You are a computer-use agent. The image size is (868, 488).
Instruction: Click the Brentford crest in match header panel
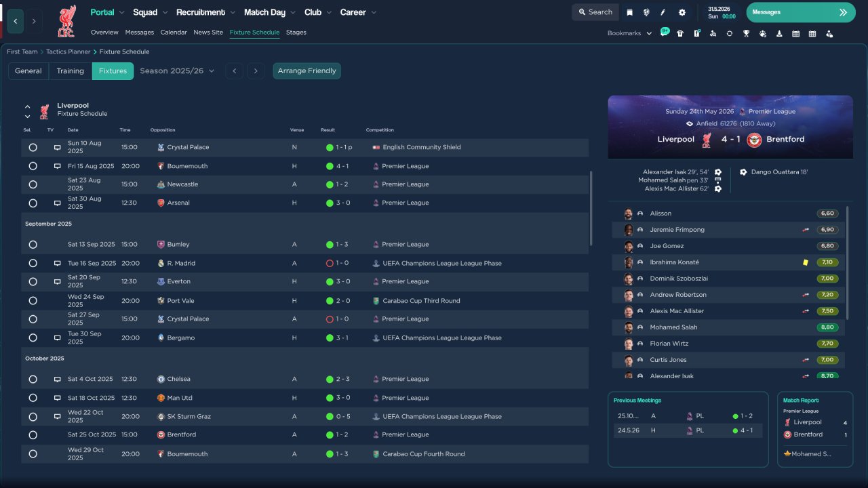click(754, 140)
